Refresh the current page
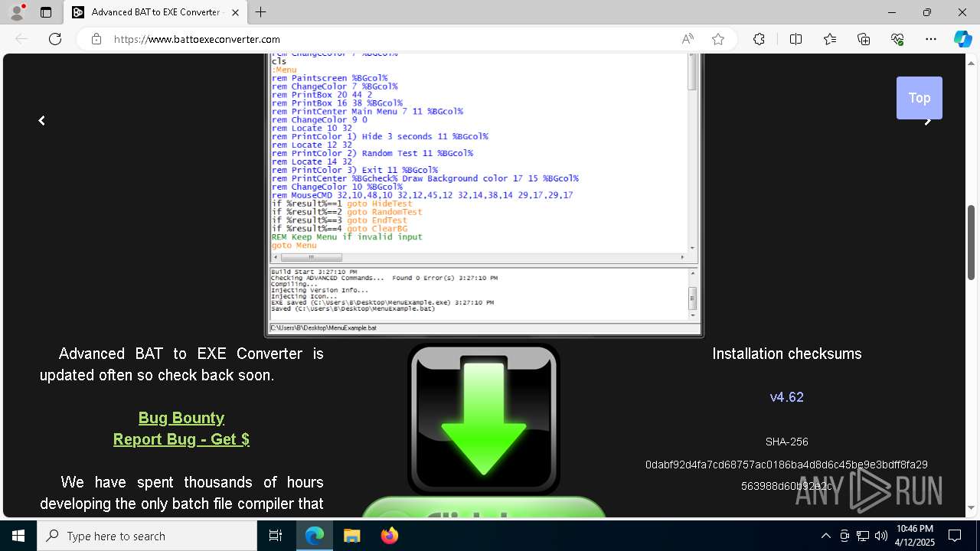The image size is (980, 551). coord(55,39)
